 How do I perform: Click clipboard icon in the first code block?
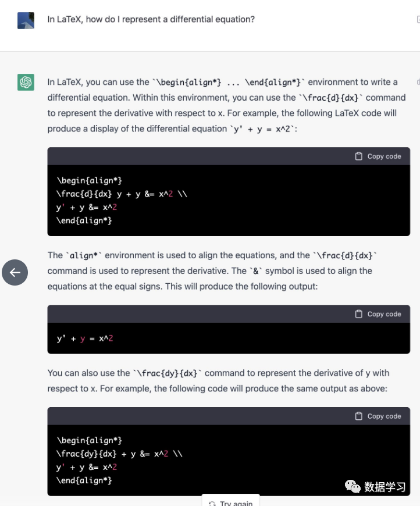point(359,156)
